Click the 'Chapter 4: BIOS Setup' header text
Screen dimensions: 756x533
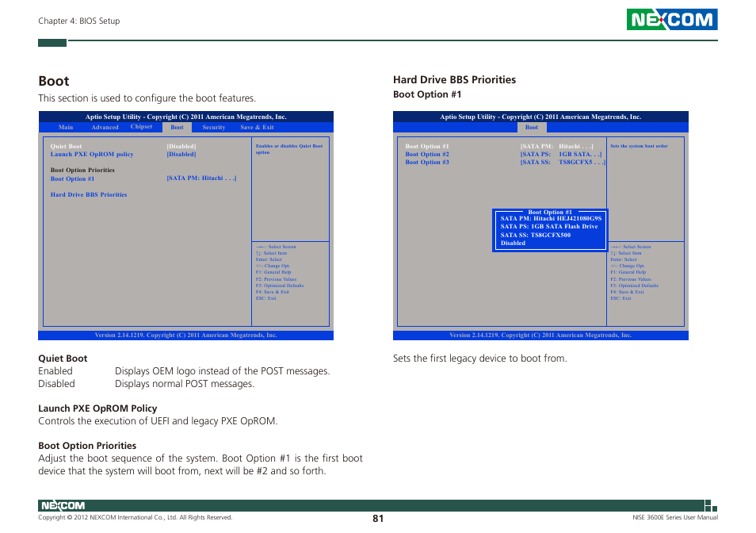click(79, 21)
